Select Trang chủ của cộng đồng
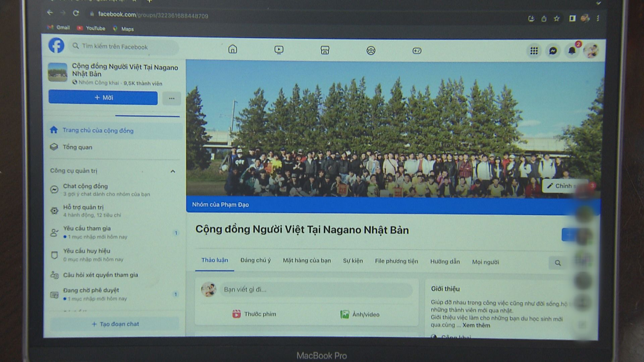The height and width of the screenshot is (362, 644). click(114, 130)
